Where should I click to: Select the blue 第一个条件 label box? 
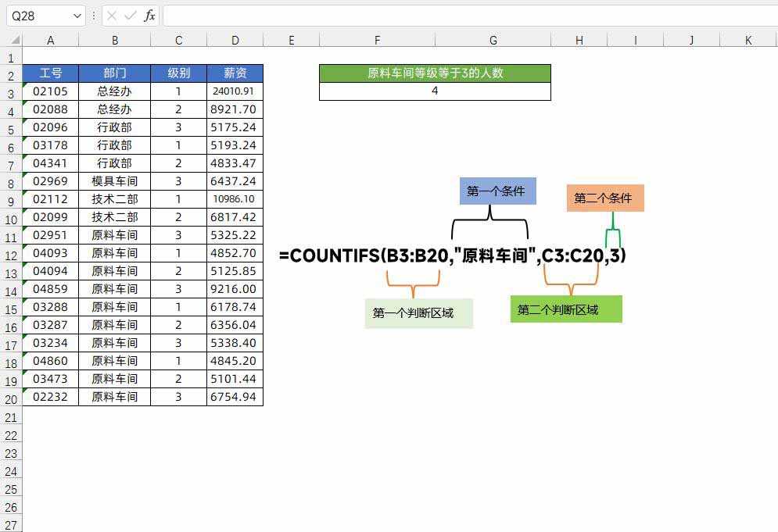click(497, 191)
